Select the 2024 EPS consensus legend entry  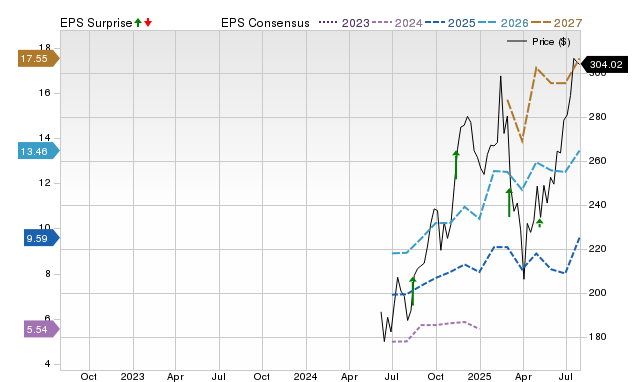click(x=397, y=23)
